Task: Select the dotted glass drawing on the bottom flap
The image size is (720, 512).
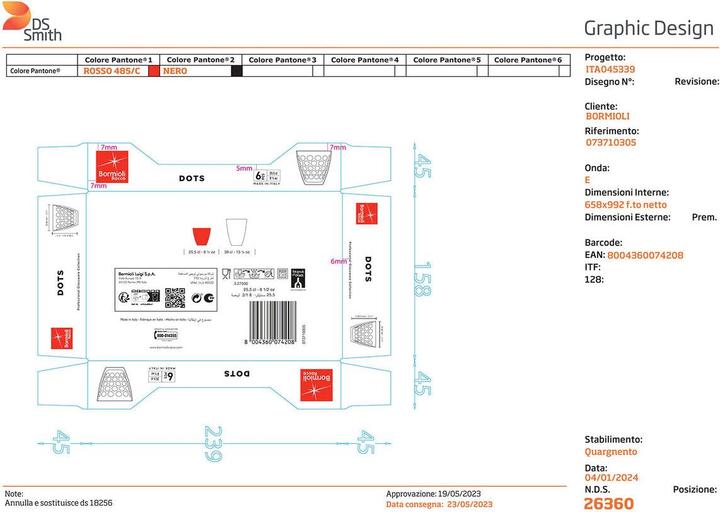Action: point(115,384)
